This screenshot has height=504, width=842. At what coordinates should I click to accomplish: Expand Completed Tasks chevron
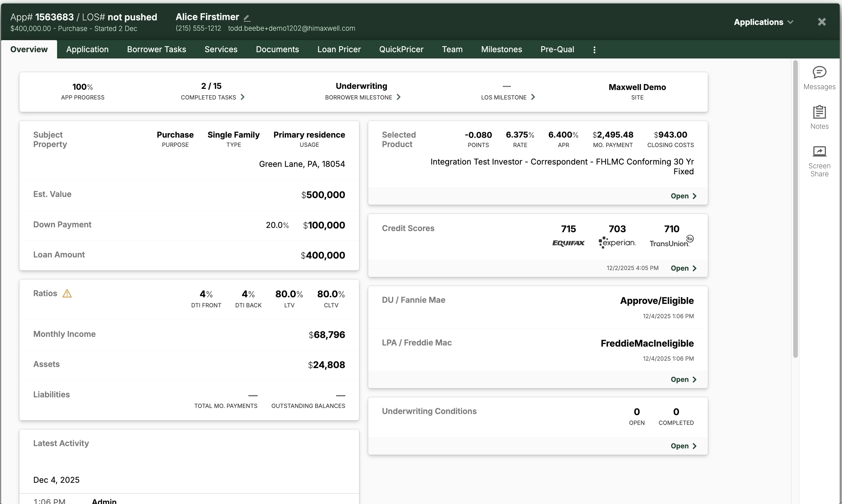coord(243,97)
